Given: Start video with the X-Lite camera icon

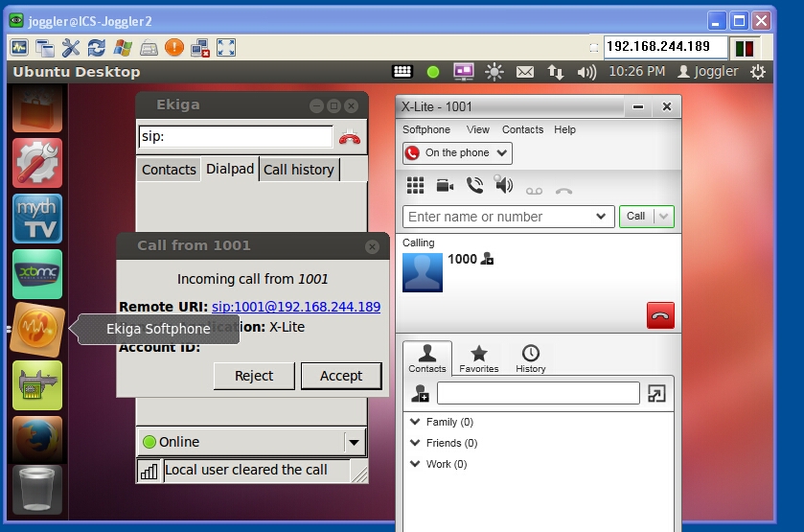Looking at the screenshot, I should 445,185.
